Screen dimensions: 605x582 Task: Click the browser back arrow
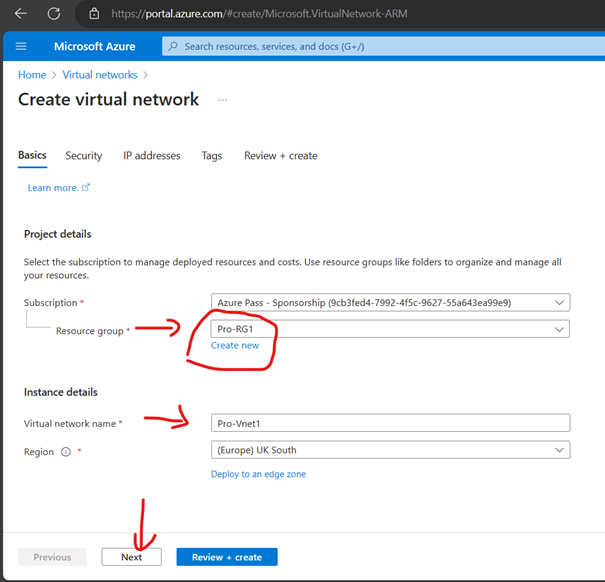(x=21, y=14)
